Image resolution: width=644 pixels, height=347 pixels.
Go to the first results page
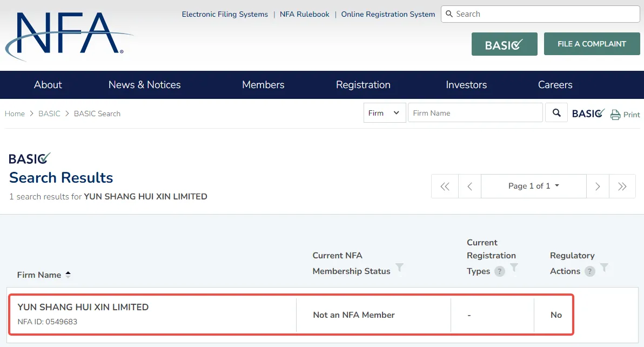445,186
